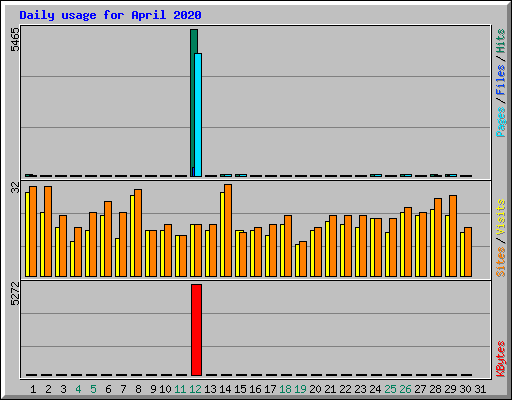Click the small cyan Pages bar for day 24
Viewport: 512px width, 400px height.
[x=378, y=175]
